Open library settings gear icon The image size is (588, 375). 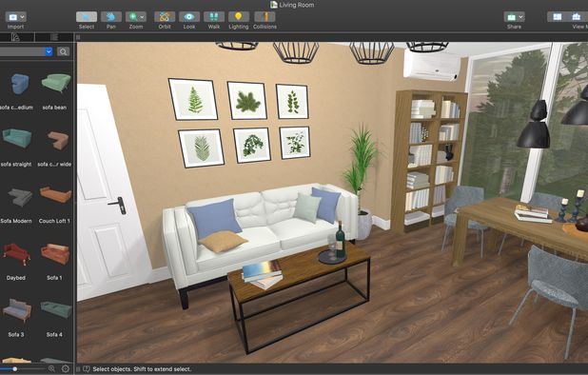66,369
